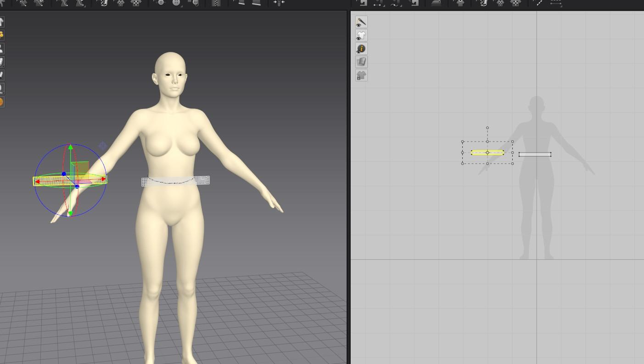The height and width of the screenshot is (364, 644).
Task: Select the steam iron tool in 2D toolbar
Action: coord(436,3)
